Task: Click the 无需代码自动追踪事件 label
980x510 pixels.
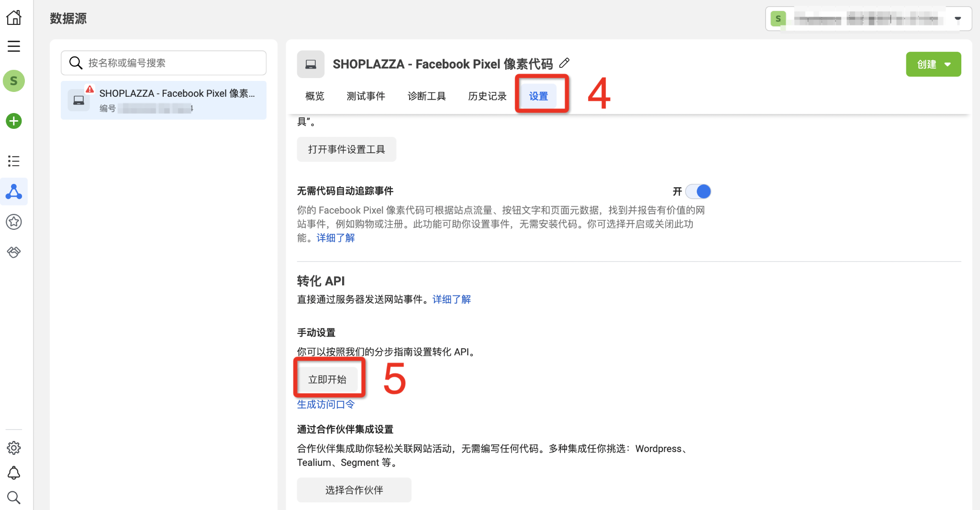Action: pyautogui.click(x=345, y=191)
